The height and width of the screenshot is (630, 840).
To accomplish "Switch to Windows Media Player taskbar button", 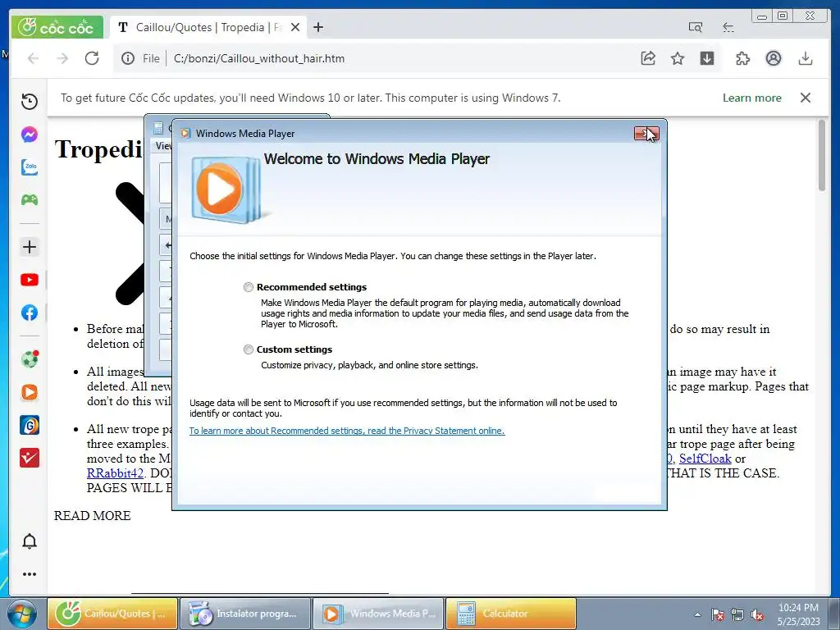I will (x=378, y=614).
